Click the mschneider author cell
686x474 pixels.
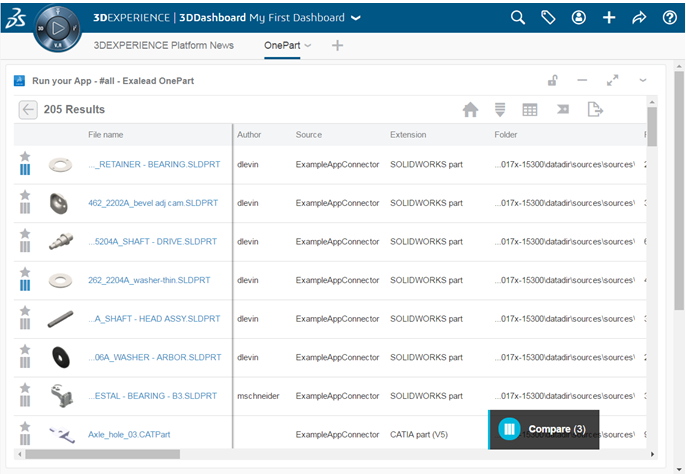pyautogui.click(x=258, y=396)
